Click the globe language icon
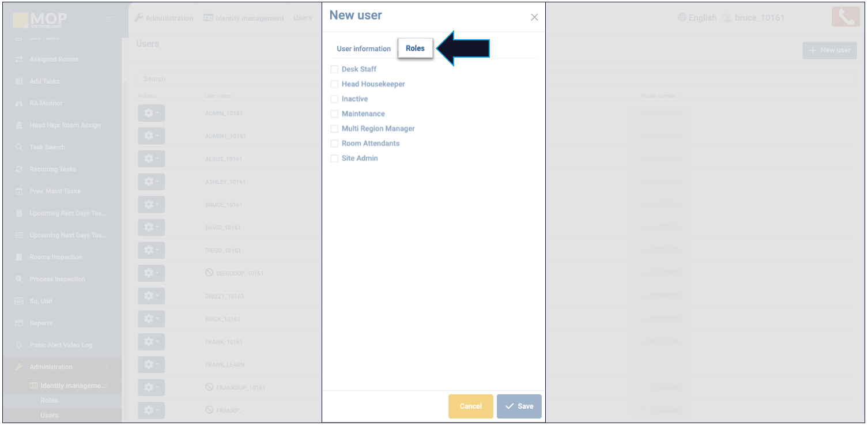This screenshot has width=868, height=426. point(682,18)
